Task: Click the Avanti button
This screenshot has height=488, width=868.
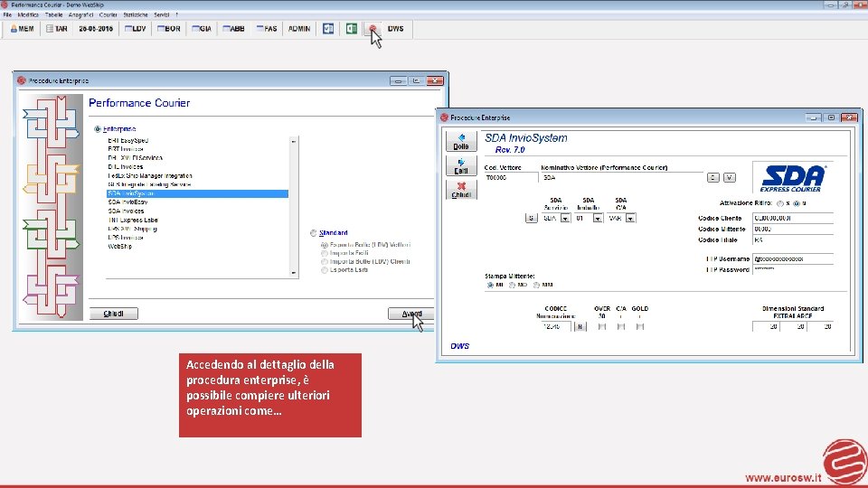Action: coord(411,314)
